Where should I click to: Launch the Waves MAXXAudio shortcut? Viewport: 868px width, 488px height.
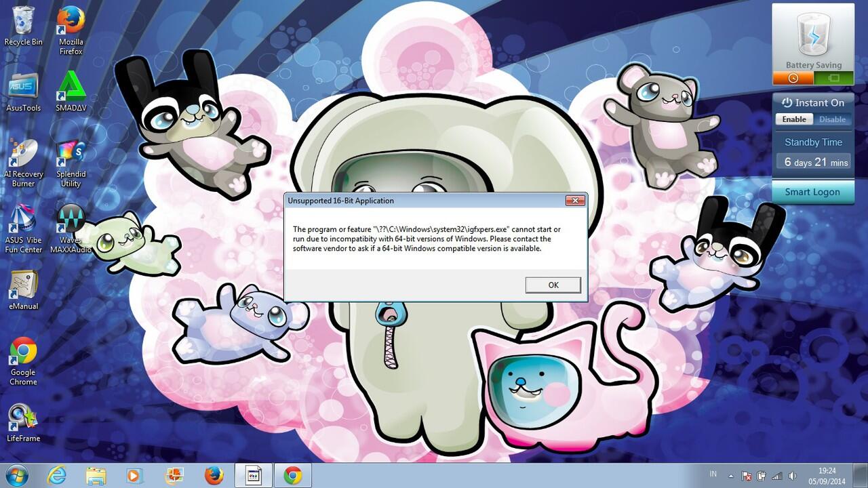point(71,229)
